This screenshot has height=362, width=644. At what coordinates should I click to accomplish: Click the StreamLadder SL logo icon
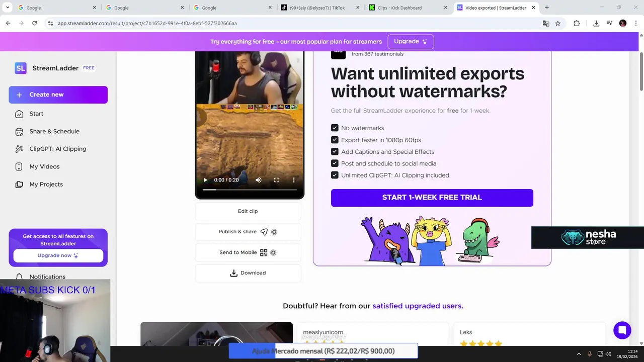[21, 68]
